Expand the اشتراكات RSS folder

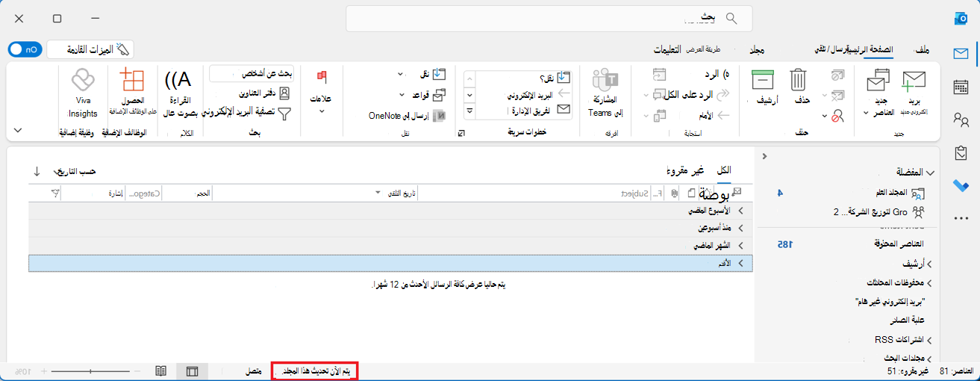[929, 340]
